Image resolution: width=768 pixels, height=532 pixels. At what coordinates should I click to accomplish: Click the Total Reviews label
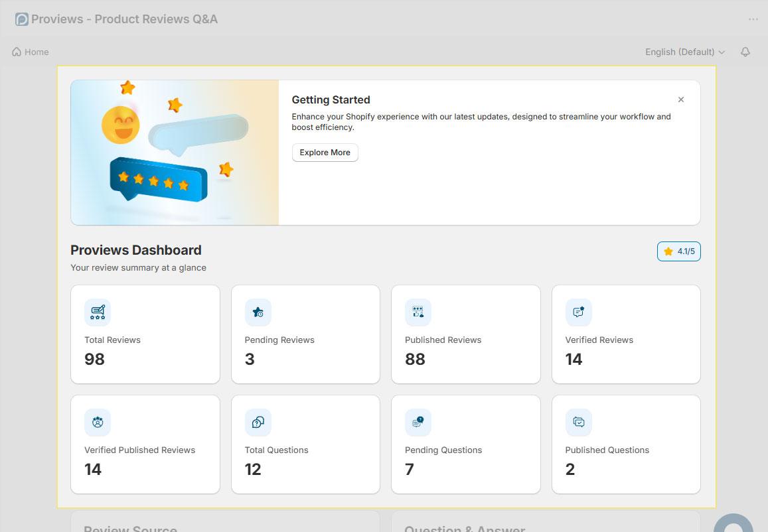click(x=112, y=340)
